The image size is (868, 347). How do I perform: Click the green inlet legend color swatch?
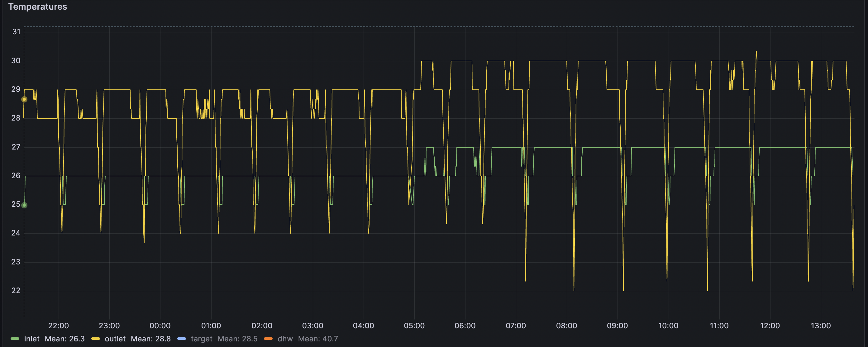15,339
